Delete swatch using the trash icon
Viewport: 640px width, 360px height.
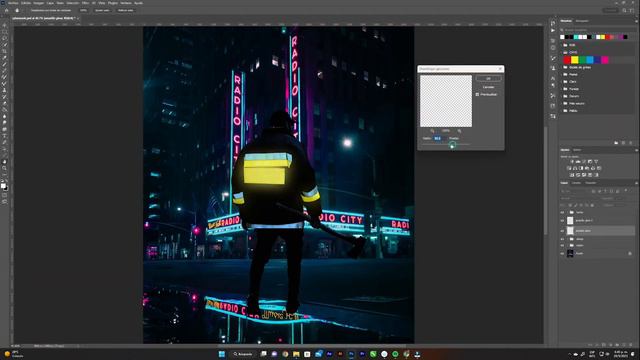(631, 143)
